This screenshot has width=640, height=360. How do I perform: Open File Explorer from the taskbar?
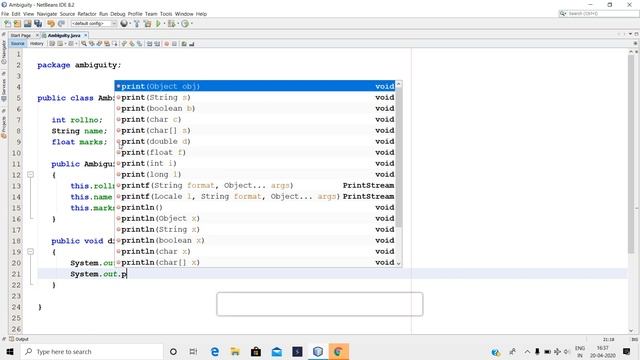(235, 351)
